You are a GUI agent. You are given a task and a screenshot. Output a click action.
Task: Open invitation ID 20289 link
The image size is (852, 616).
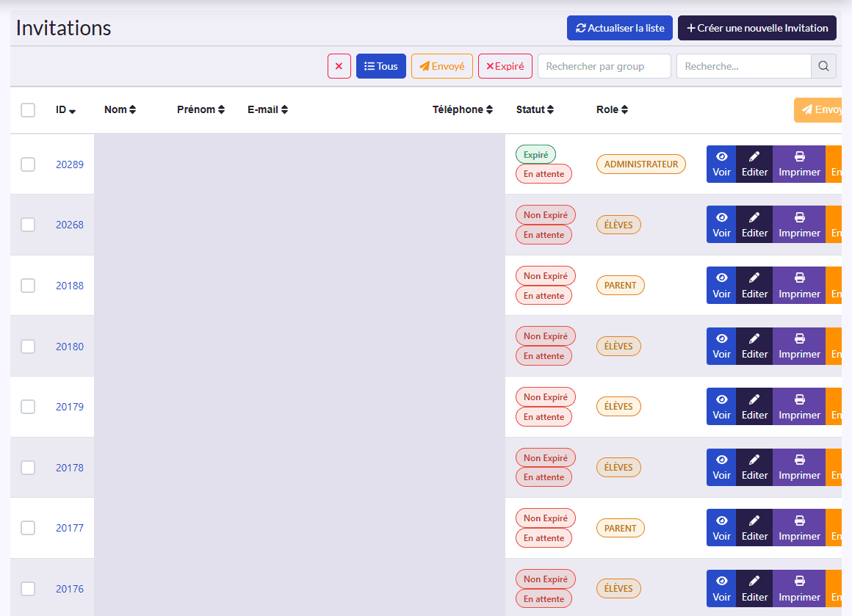(x=70, y=164)
